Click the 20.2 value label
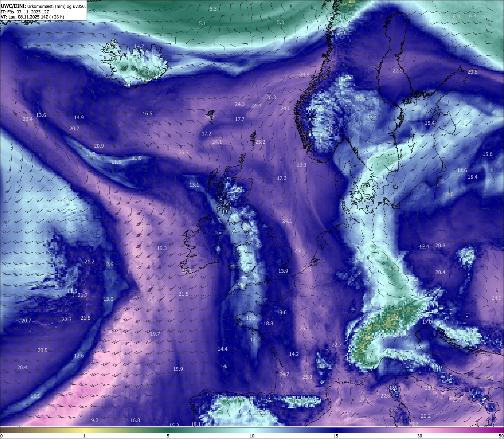The width and height of the screenshot is (504, 439). pos(426,416)
